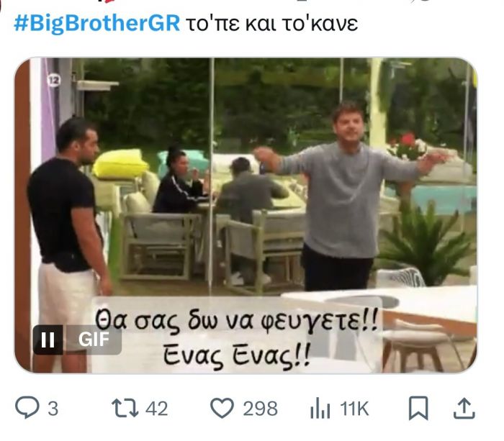The height and width of the screenshot is (441, 504).
Task: Pause the playing GIF
Action: click(x=48, y=340)
